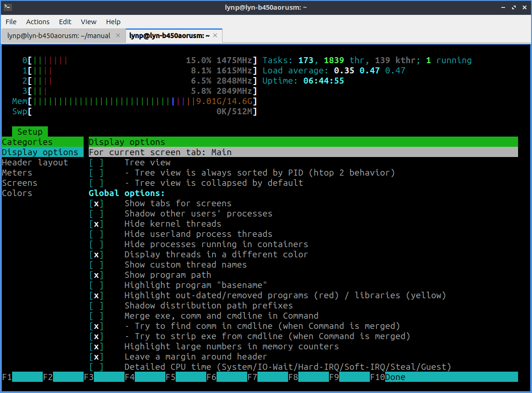The height and width of the screenshot is (393, 532).
Task: Select the Screens category
Action: pyautogui.click(x=20, y=183)
